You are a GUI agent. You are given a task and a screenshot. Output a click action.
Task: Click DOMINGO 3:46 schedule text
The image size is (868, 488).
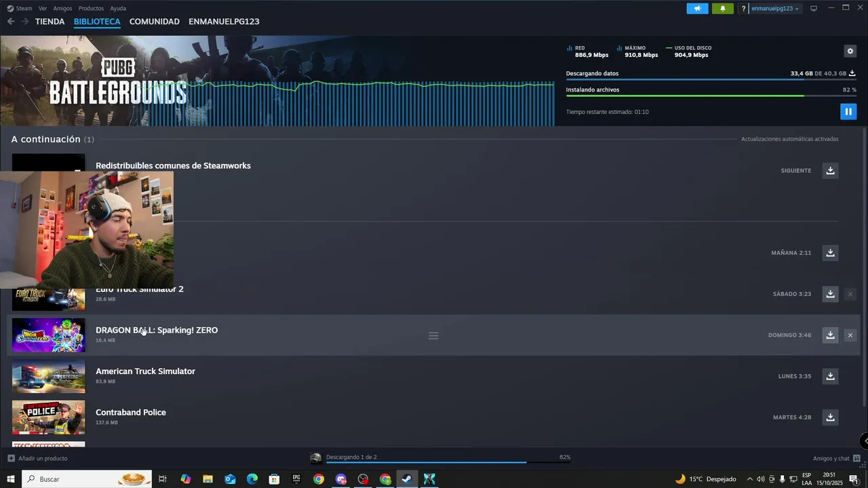pyautogui.click(x=789, y=335)
